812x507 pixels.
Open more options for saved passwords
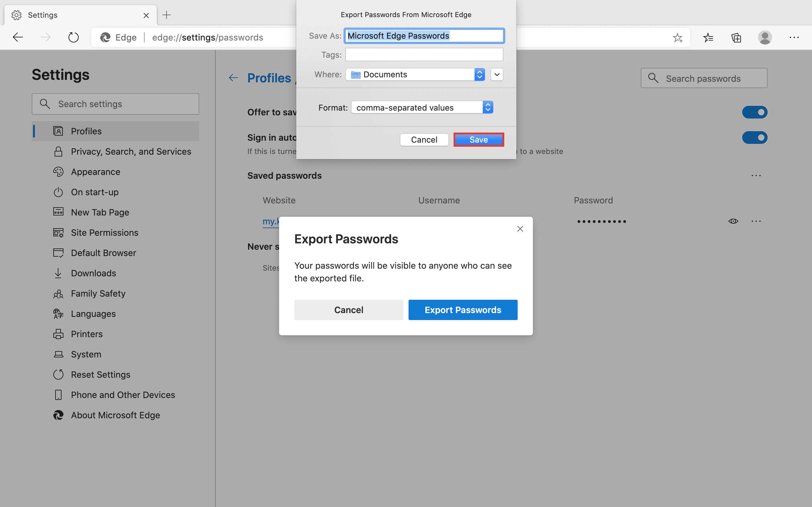click(756, 175)
